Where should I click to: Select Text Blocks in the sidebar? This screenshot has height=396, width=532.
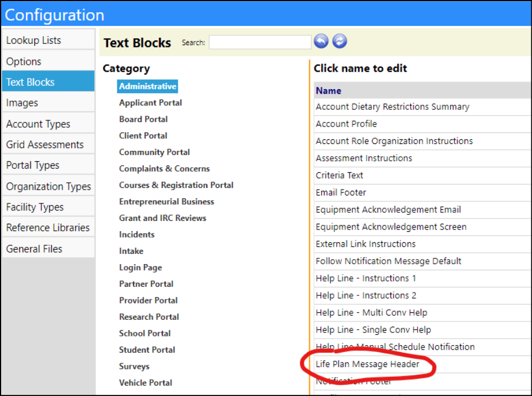coord(48,82)
